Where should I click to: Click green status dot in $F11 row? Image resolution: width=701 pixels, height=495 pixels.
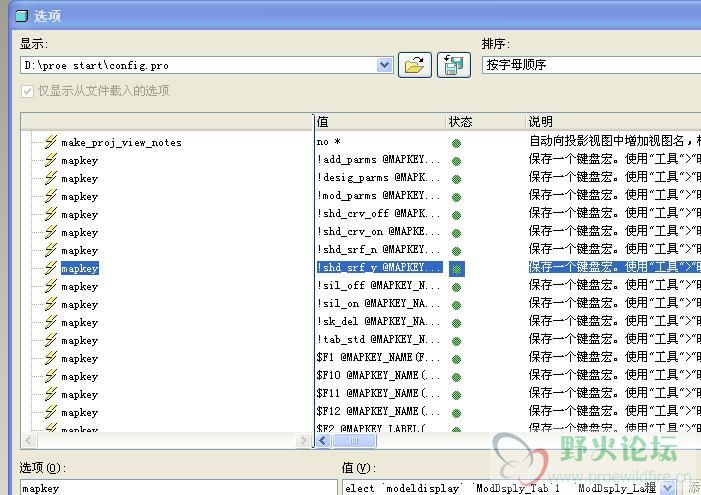[x=456, y=395]
